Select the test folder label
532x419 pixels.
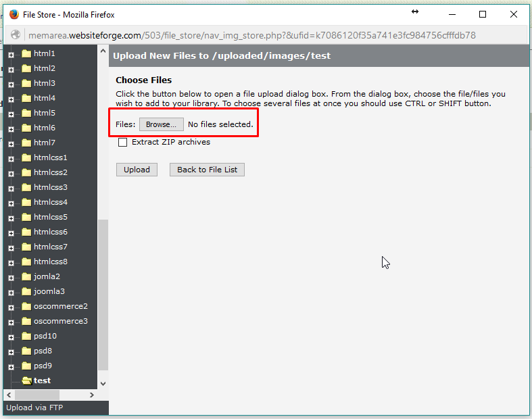click(x=42, y=380)
